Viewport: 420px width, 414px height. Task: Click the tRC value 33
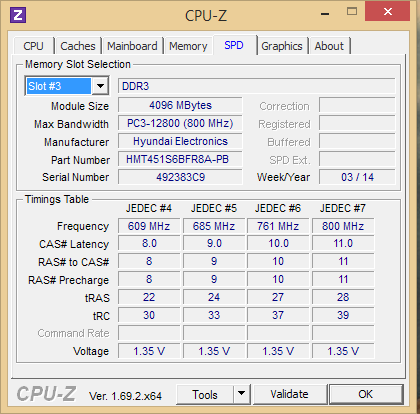coord(214,315)
